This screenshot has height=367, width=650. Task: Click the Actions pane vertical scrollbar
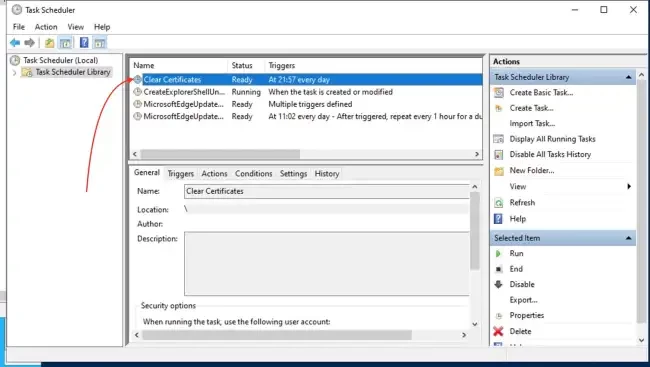point(641,202)
